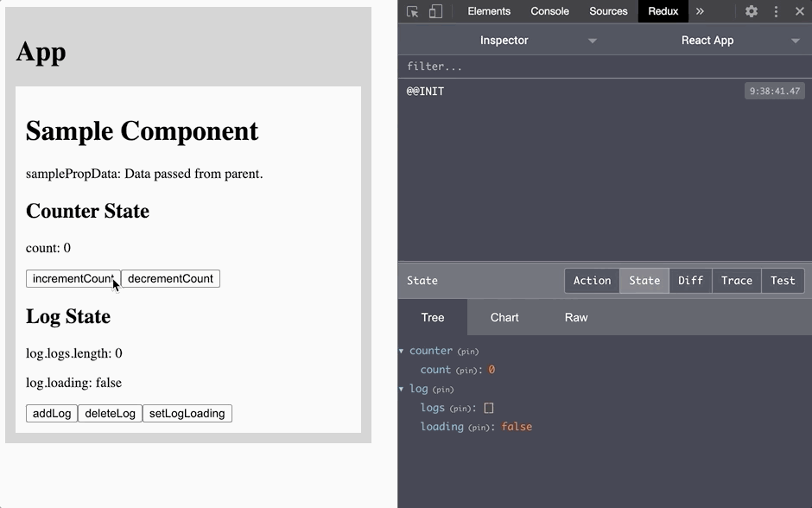Click the decrementCount button
This screenshot has height=508, width=812.
[170, 278]
